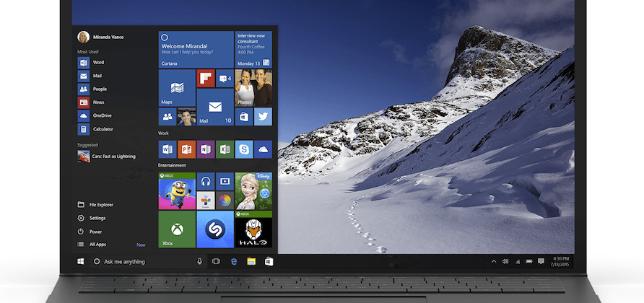Launch the Twitter tile
Image resolution: width=644 pixels, height=303 pixels.
(x=264, y=116)
